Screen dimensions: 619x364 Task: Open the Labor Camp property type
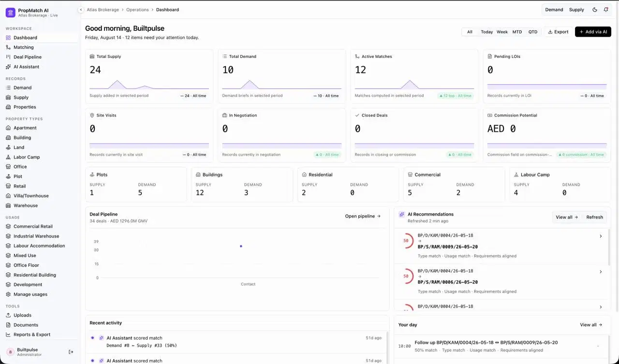click(40, 157)
